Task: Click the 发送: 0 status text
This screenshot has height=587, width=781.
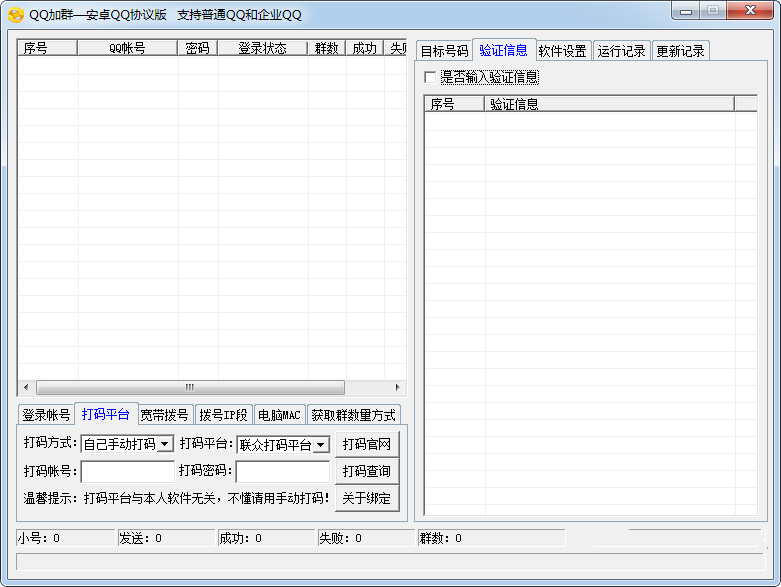Action: point(140,538)
